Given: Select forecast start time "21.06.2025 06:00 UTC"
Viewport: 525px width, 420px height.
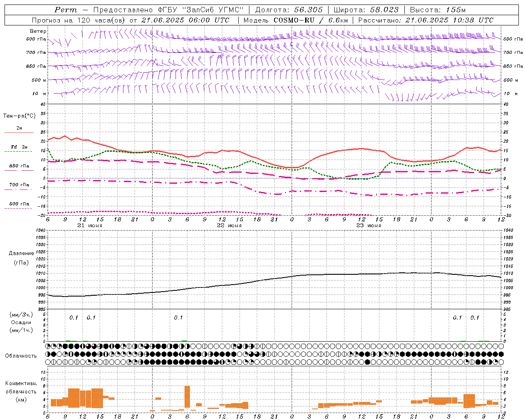Looking at the screenshot, I should click(x=185, y=20).
